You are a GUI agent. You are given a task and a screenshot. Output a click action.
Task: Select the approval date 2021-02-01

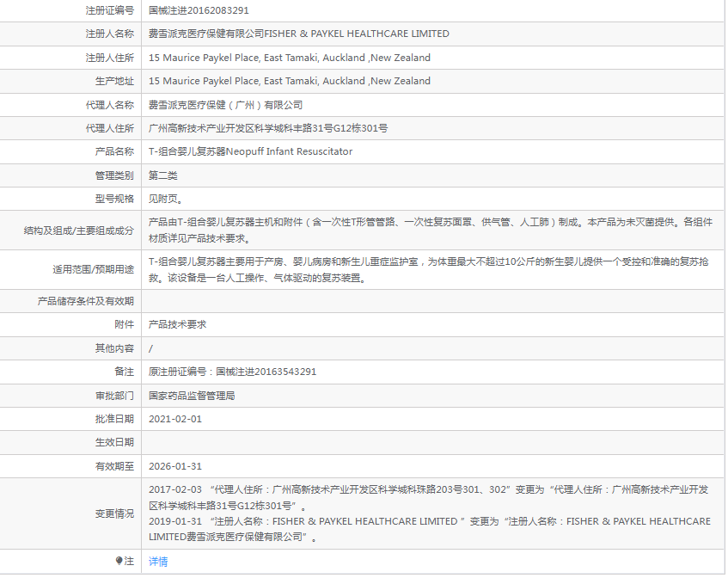point(177,420)
